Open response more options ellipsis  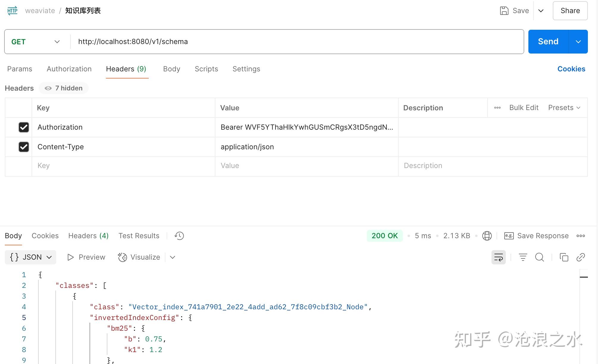(580, 236)
